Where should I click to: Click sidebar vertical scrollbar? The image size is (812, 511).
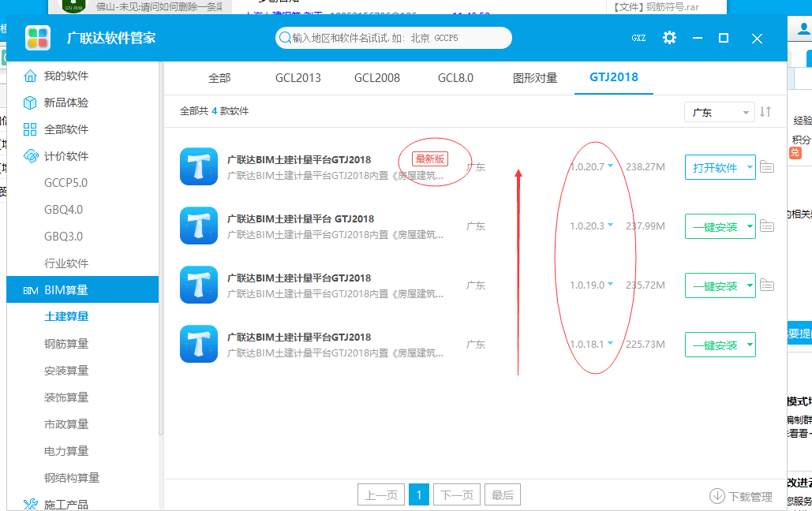(161, 248)
